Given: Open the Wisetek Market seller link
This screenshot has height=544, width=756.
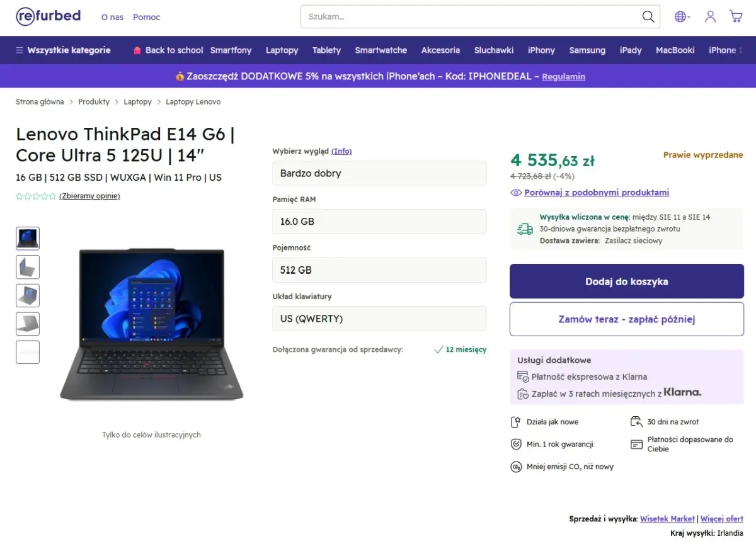Looking at the screenshot, I should pos(667,519).
